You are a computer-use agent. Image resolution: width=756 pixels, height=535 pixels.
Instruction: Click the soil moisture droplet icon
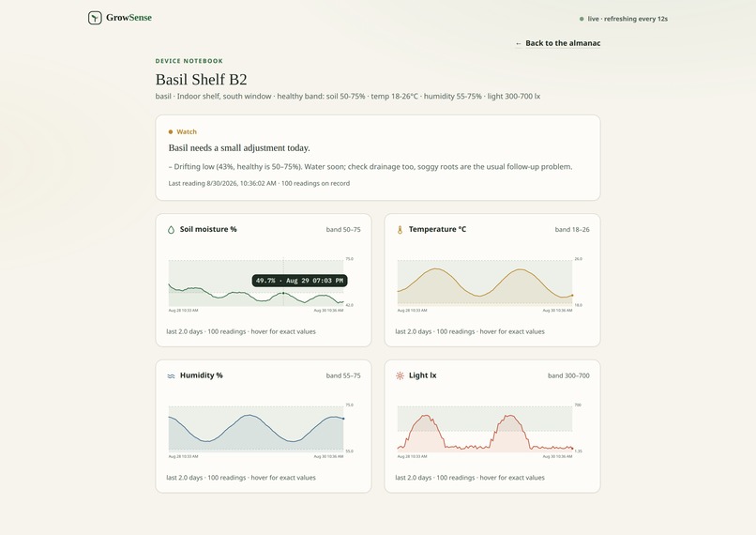coord(171,230)
